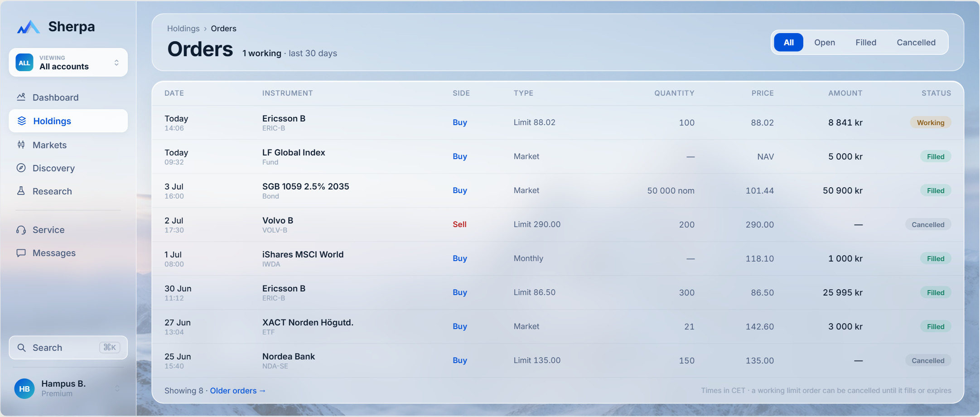The image size is (980, 417).
Task: Click the Research flask icon
Action: coord(21,191)
